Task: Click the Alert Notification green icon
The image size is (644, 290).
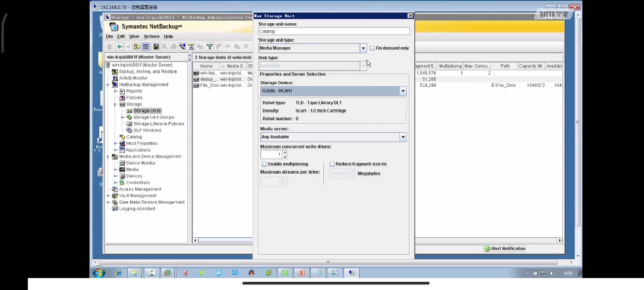Action: pos(487,249)
